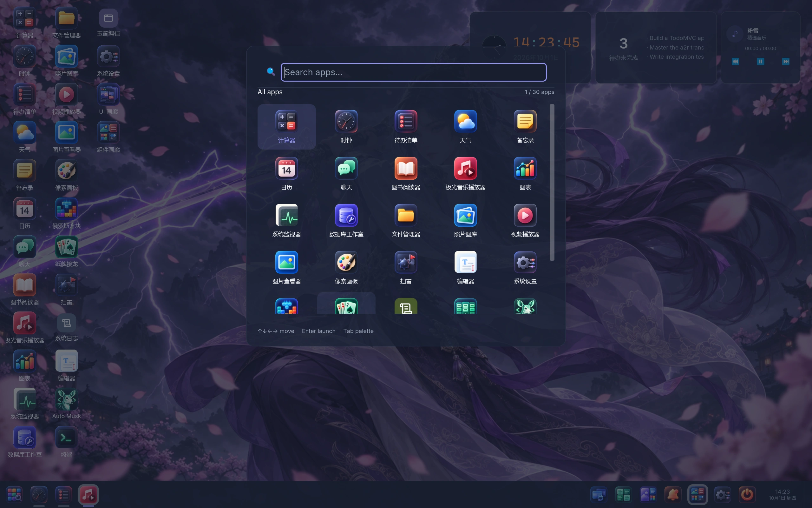
Task: Open settings gear in taskbar tray
Action: click(x=723, y=494)
